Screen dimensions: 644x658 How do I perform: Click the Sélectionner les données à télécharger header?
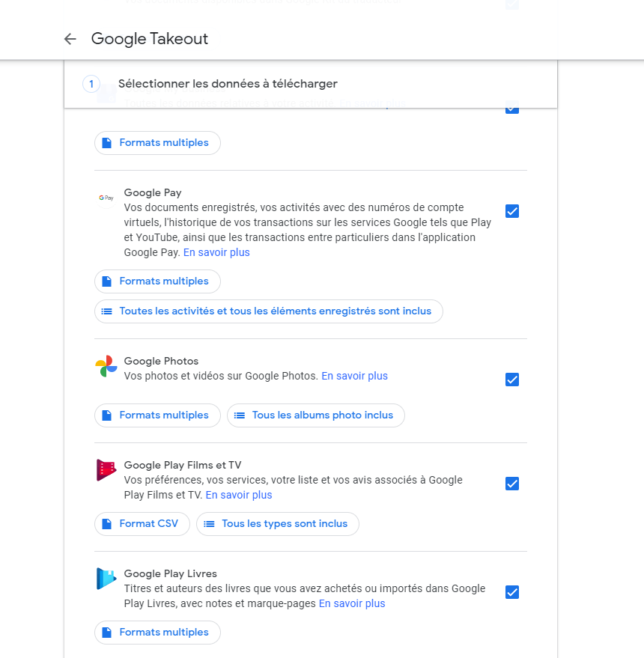[228, 84]
